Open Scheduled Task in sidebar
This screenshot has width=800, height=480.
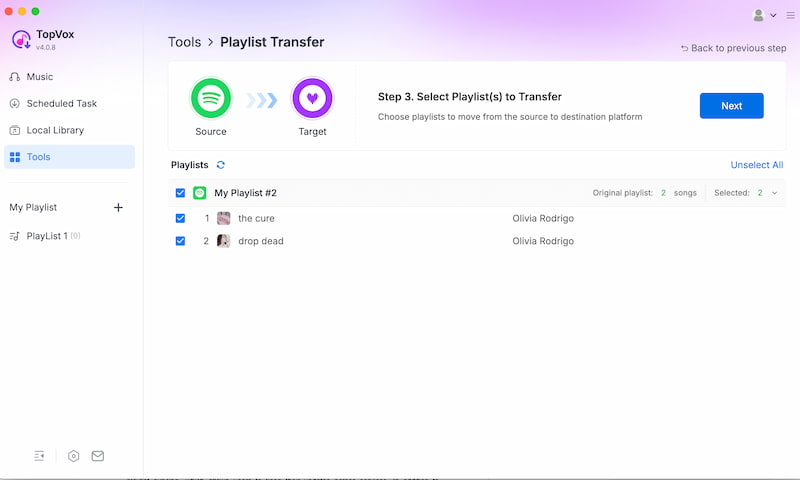[x=69, y=104]
